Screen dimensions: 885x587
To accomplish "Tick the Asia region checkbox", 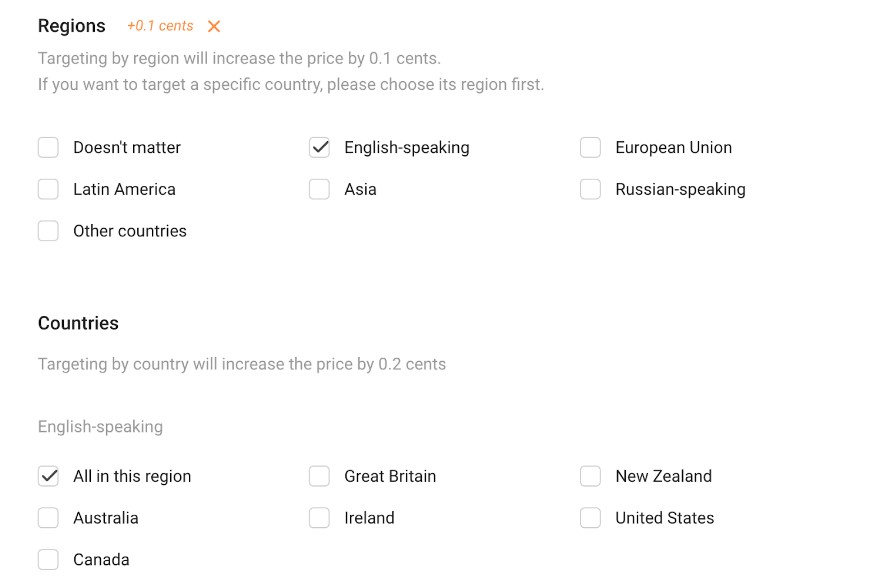I will (x=319, y=189).
